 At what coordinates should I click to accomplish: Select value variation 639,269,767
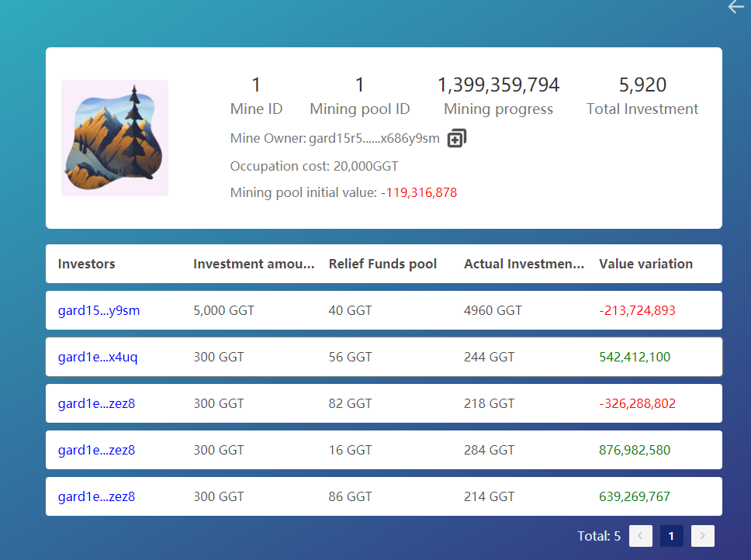(635, 496)
